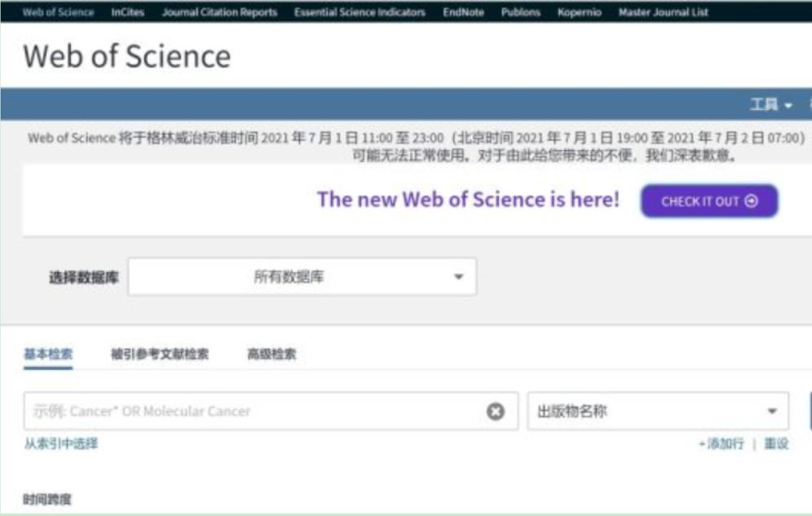Click the +添加行 link
812x516 pixels.
[721, 443]
